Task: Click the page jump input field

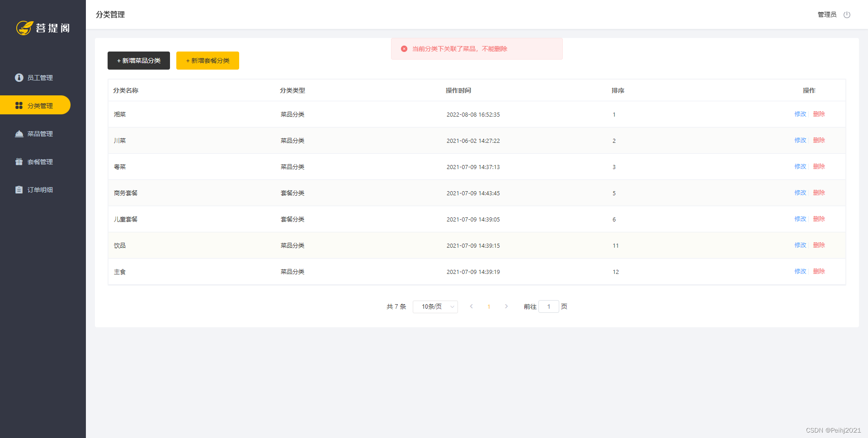Action: (x=549, y=306)
